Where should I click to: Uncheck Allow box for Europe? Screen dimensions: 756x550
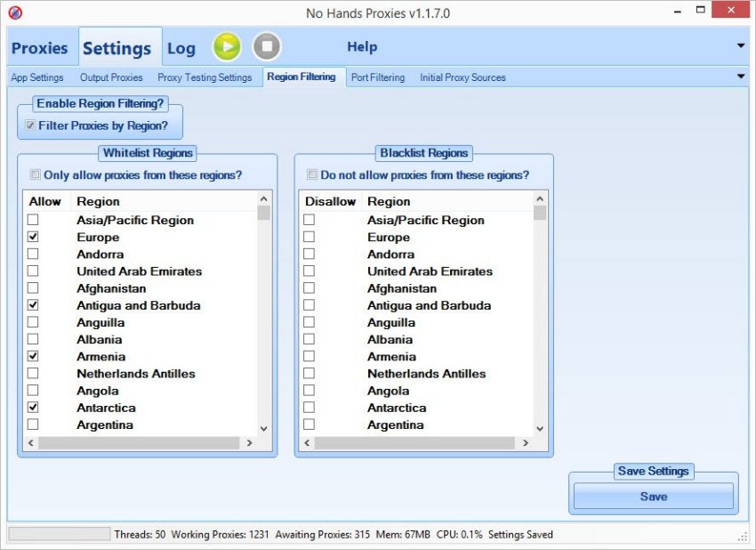(x=33, y=237)
